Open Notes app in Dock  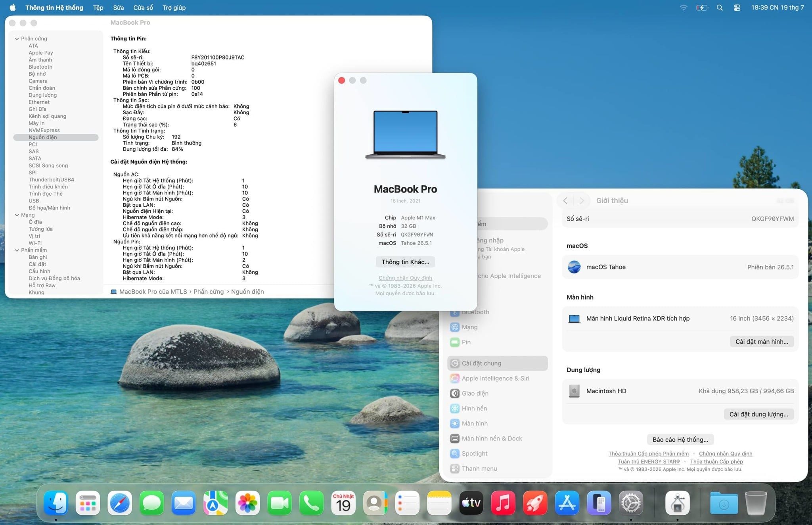coord(439,503)
